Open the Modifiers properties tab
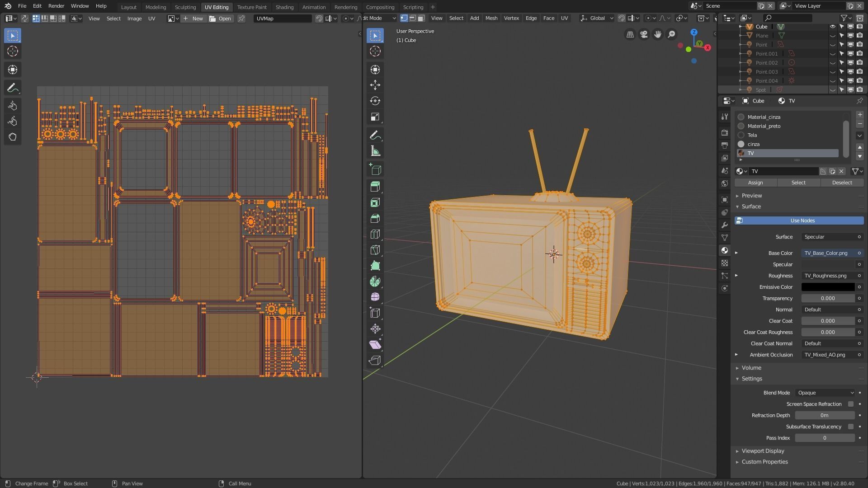 (x=725, y=225)
